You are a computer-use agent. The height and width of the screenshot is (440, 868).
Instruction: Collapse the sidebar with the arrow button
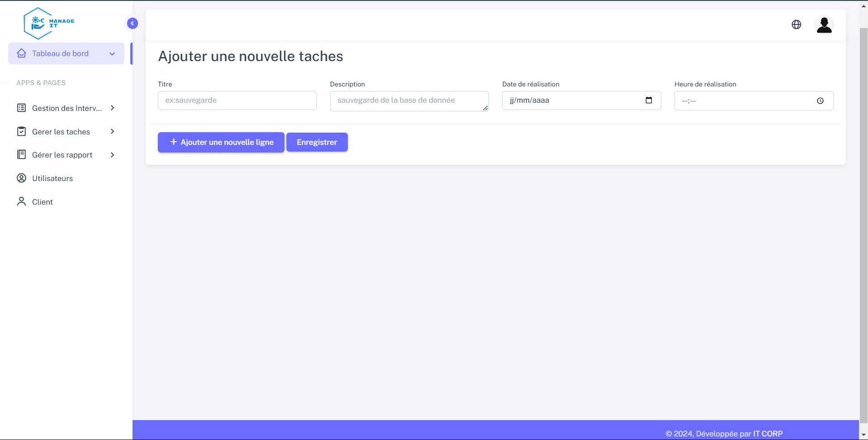pyautogui.click(x=133, y=23)
